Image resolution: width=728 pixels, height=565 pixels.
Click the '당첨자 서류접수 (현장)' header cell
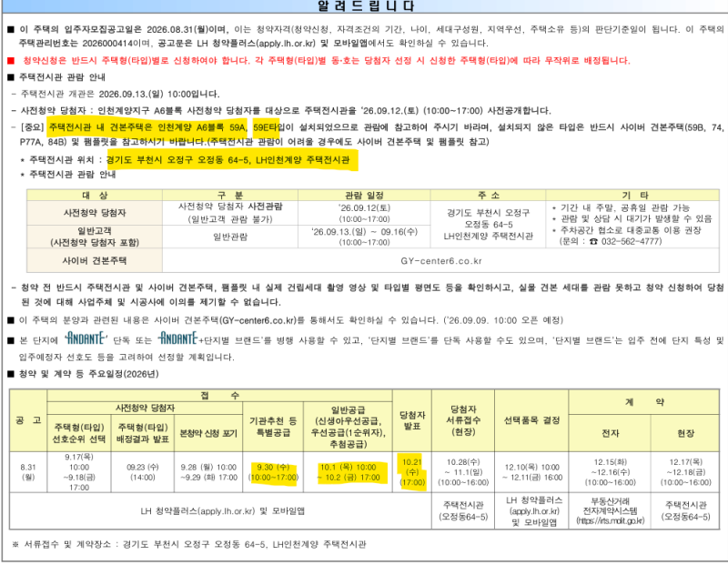[x=463, y=420]
